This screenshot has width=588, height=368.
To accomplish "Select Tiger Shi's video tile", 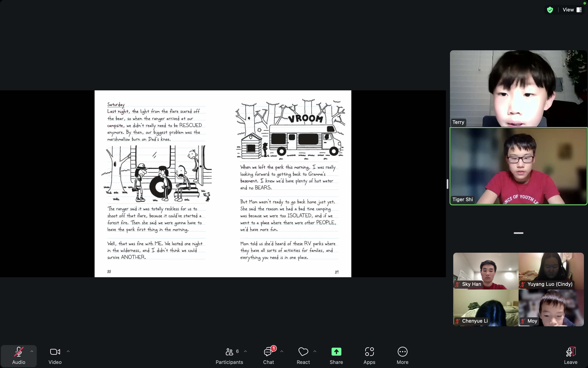I will pos(519,166).
